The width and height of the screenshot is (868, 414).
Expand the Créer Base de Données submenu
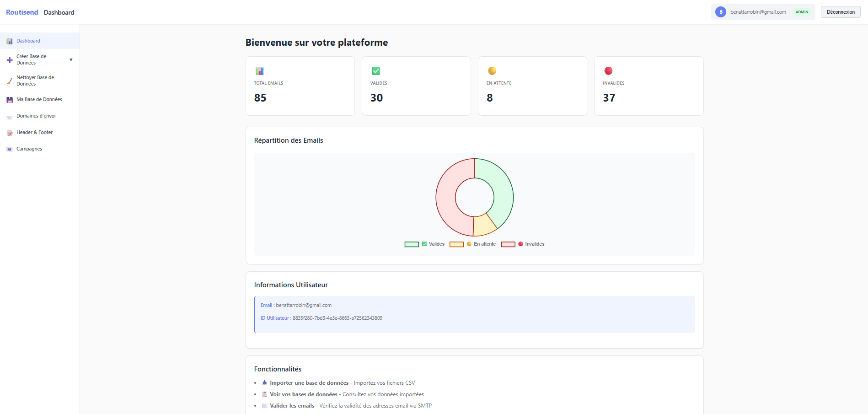tap(71, 59)
